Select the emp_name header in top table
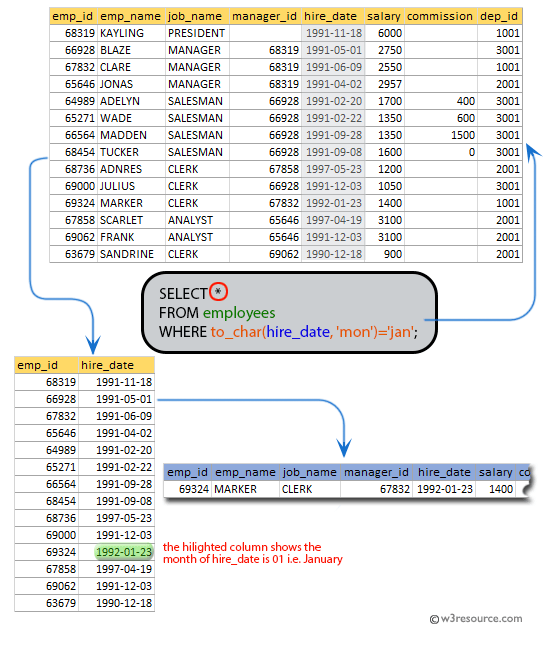This screenshot has width=554, height=652. [x=130, y=16]
